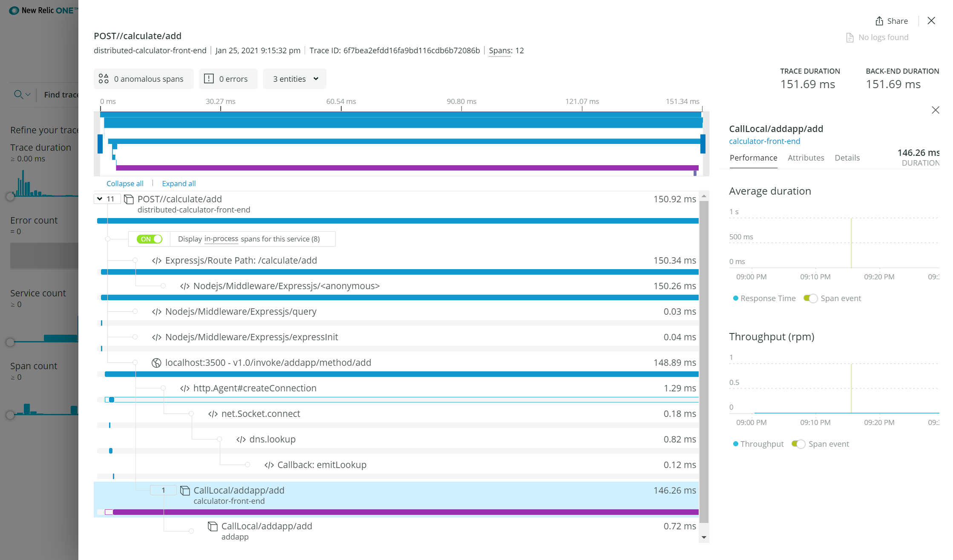Select calculator-front-end service link
Image resolution: width=953 pixels, height=560 pixels.
[765, 141]
